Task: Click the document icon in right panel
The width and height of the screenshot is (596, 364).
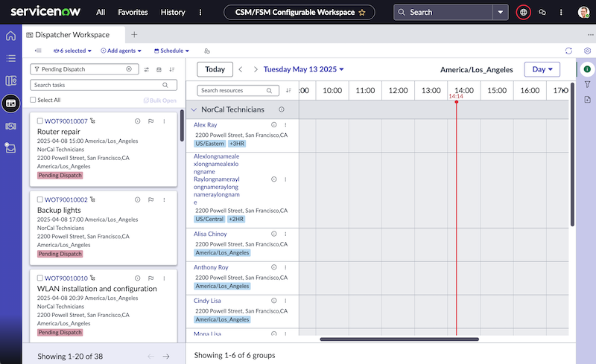Action: point(587,100)
